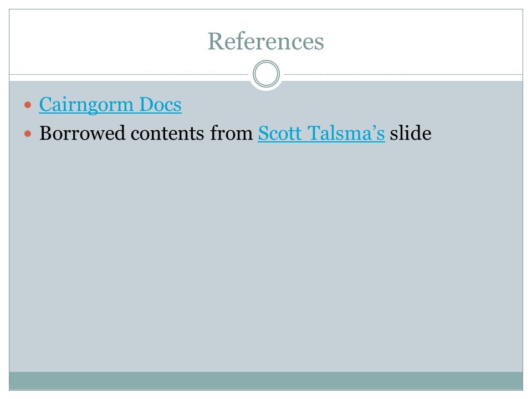Click the dark teal footer bar
The image size is (532, 399).
pyautogui.click(x=266, y=381)
